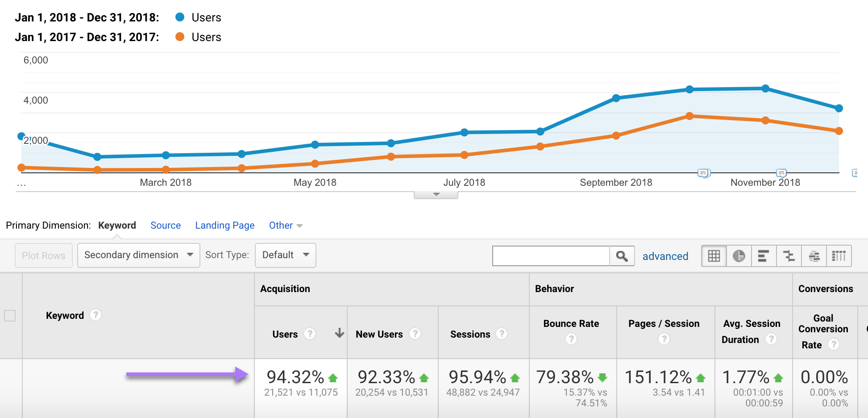Switch to the Landing Page dimension
This screenshot has height=418, width=868.
pos(224,225)
